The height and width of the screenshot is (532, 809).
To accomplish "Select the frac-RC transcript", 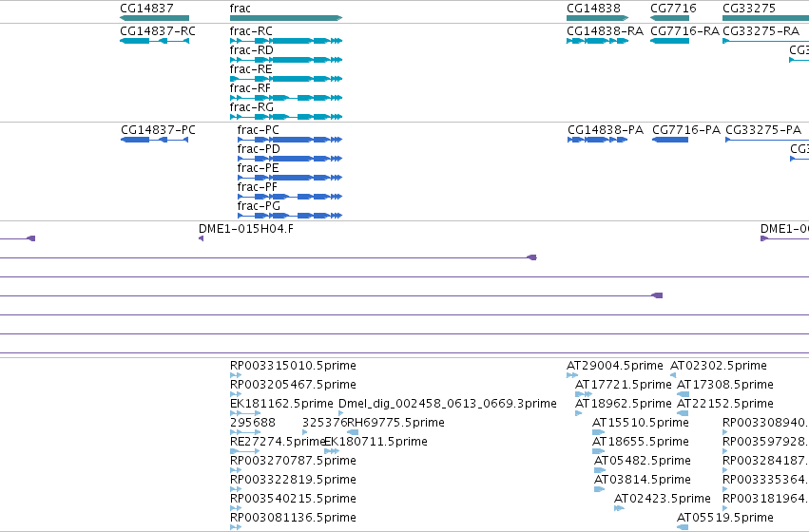I will (x=286, y=41).
